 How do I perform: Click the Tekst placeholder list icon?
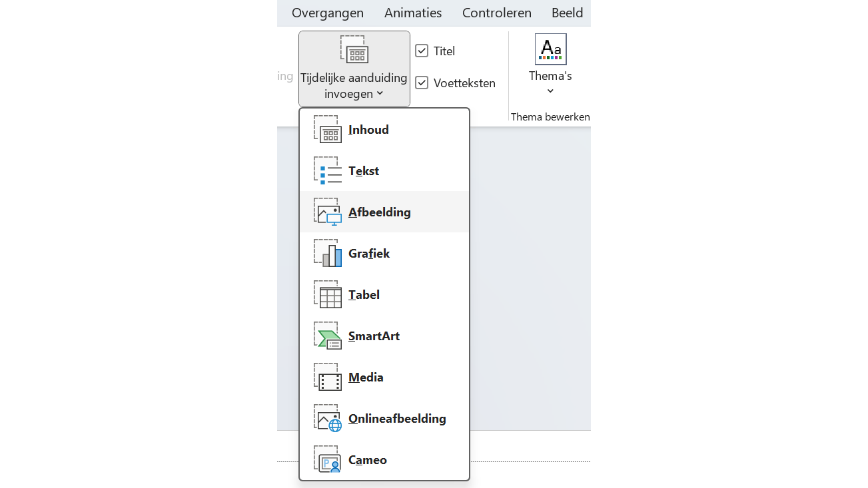tap(328, 171)
